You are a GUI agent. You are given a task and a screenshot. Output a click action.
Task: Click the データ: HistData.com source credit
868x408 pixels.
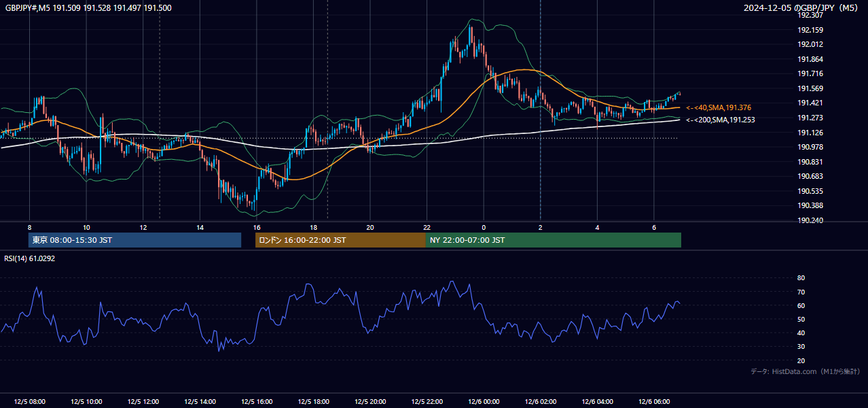(x=806, y=371)
